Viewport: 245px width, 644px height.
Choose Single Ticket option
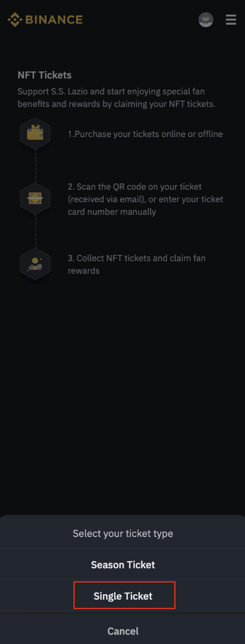click(x=122, y=596)
